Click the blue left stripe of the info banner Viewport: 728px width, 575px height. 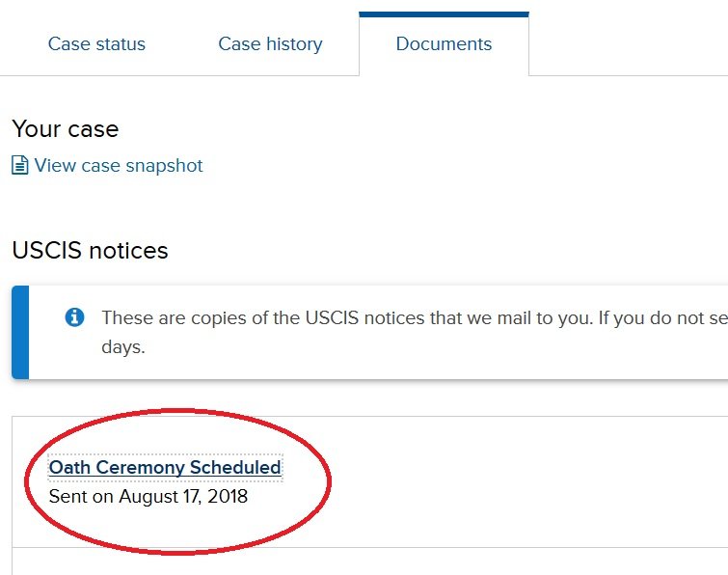tap(20, 333)
